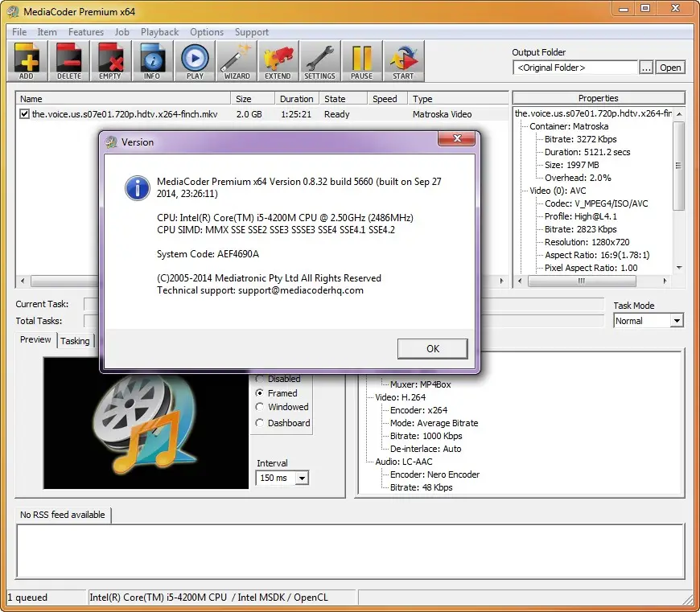This screenshot has width=700, height=612.
Task: Click the MediaCoder logo preview image
Action: [x=146, y=423]
